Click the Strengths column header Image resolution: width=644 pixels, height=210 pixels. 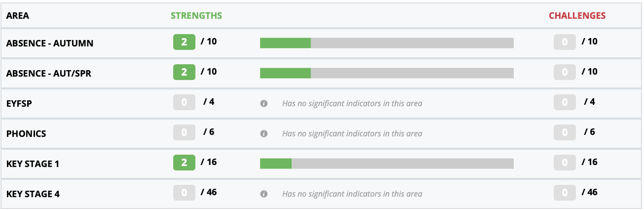point(196,15)
